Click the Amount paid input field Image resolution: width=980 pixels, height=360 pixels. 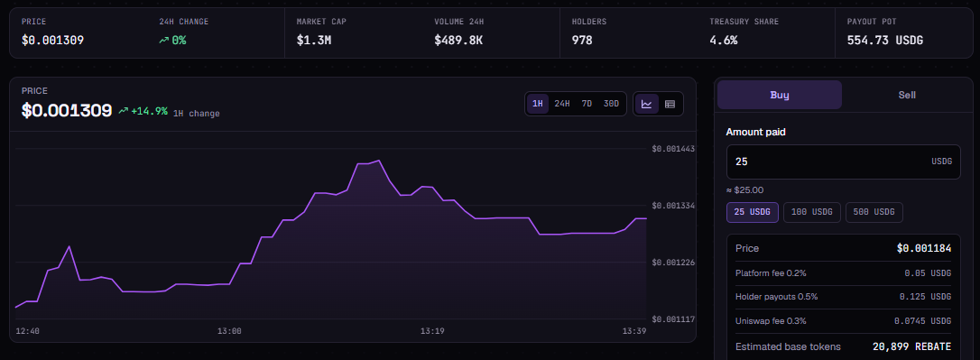[x=843, y=162]
